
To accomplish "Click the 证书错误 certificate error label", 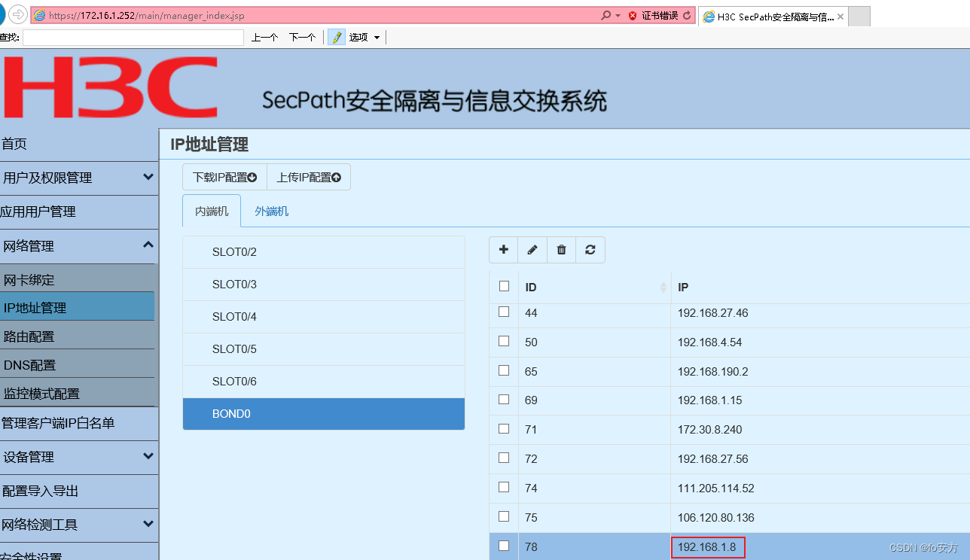I will [660, 15].
